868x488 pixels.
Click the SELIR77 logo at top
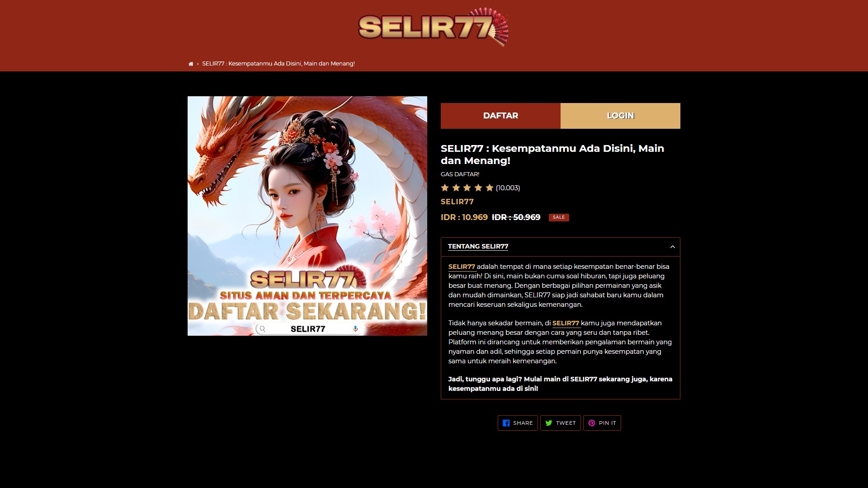pos(433,27)
